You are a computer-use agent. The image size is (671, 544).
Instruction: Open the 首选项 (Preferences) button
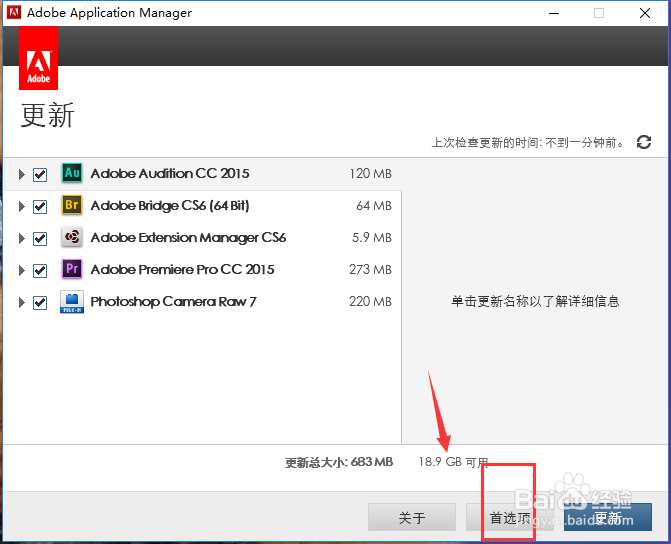(510, 517)
